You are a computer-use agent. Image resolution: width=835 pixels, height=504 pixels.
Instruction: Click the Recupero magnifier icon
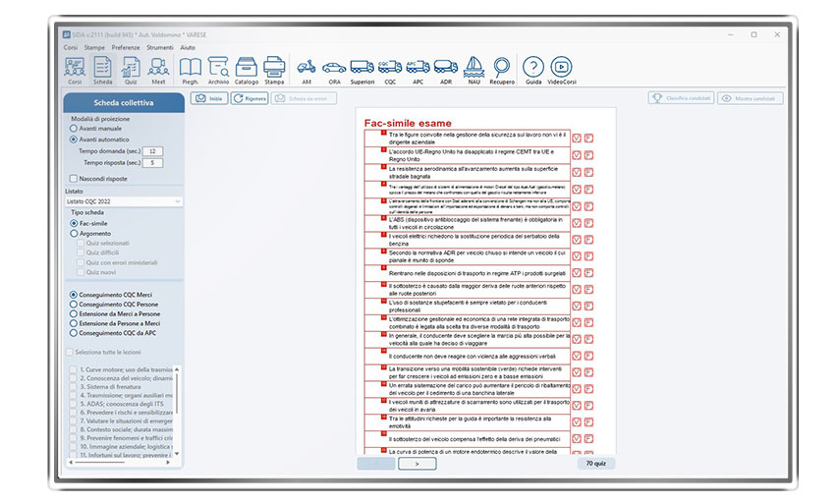pyautogui.click(x=502, y=69)
